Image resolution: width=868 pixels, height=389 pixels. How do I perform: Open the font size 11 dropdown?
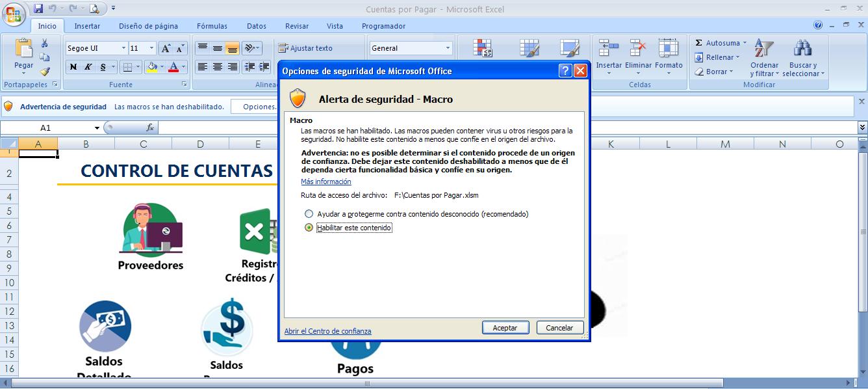[x=151, y=48]
